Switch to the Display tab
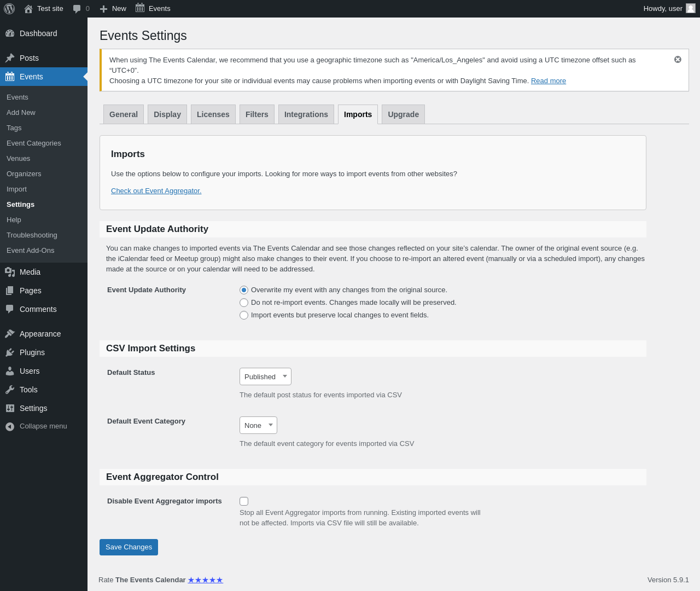Image resolution: width=700 pixels, height=591 pixels. [x=167, y=114]
